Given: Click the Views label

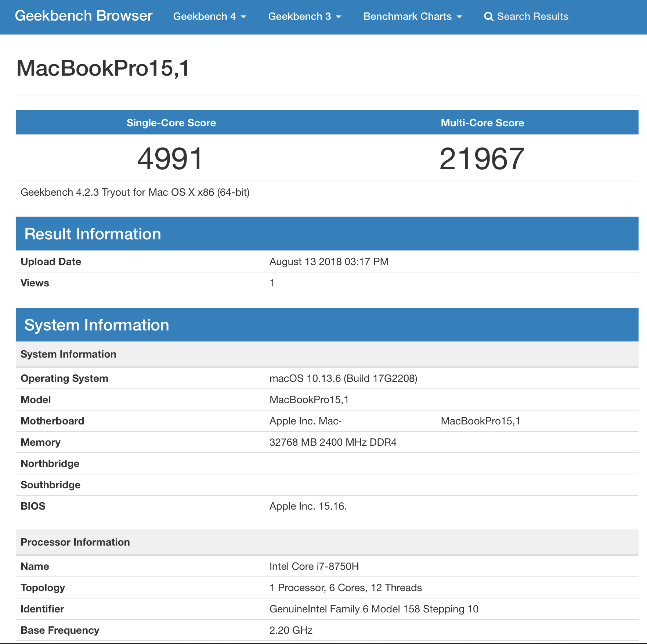Looking at the screenshot, I should (35, 283).
